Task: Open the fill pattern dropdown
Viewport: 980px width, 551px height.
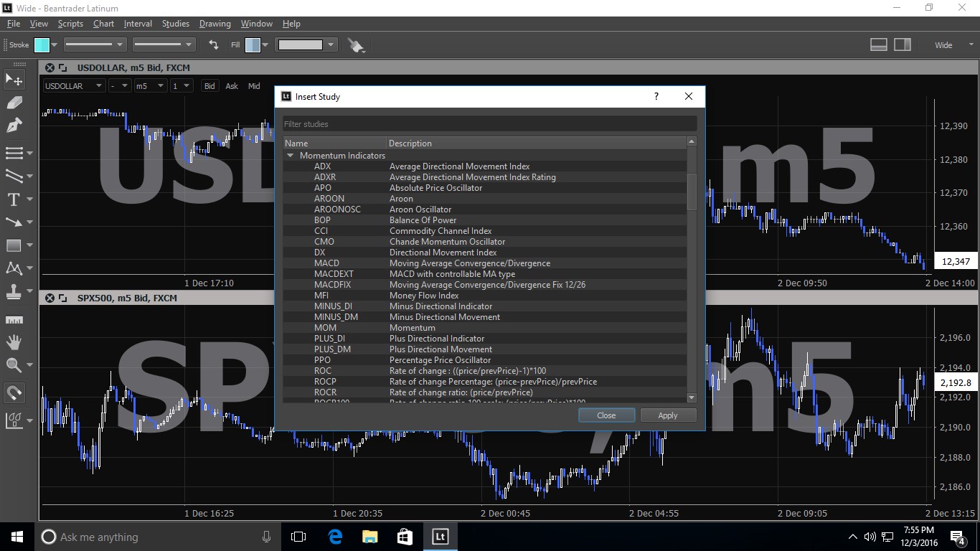Action: tap(306, 44)
